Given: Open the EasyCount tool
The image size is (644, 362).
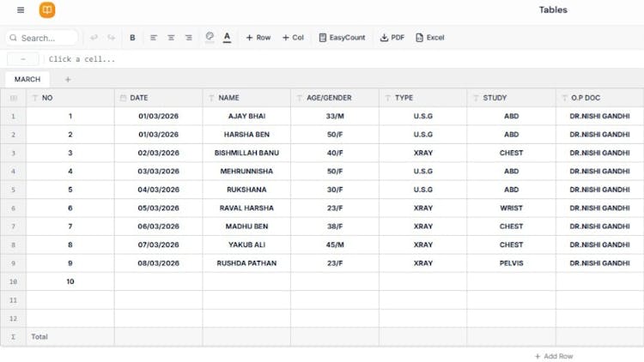Looking at the screenshot, I should click(342, 38).
